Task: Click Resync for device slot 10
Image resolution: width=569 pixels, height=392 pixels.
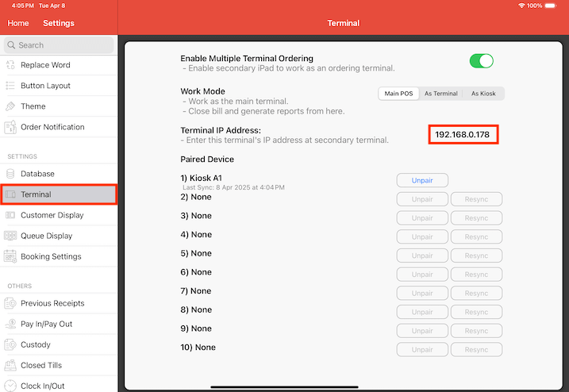Action: pos(476,350)
